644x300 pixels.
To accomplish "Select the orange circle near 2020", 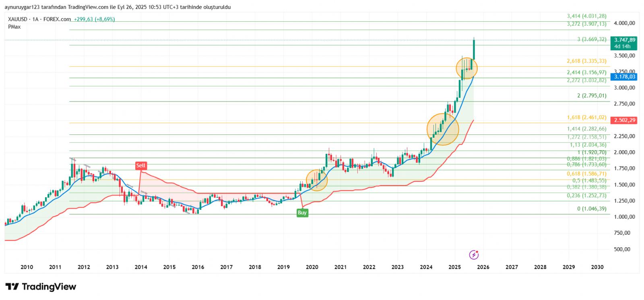I will pos(317,180).
